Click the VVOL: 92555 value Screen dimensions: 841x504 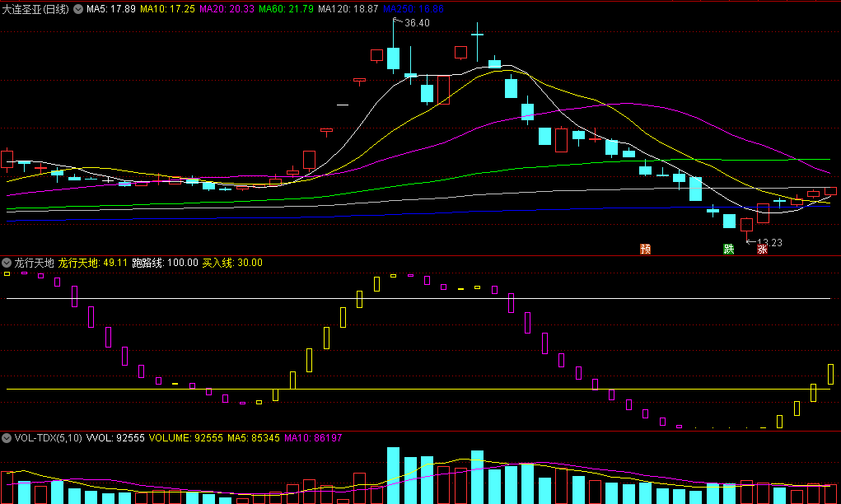point(115,438)
